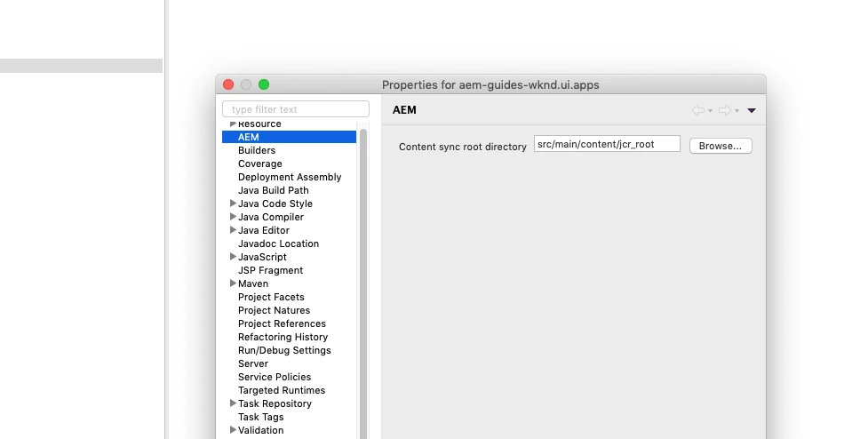868x439 pixels.
Task: Click the back navigation arrow icon
Action: point(698,110)
